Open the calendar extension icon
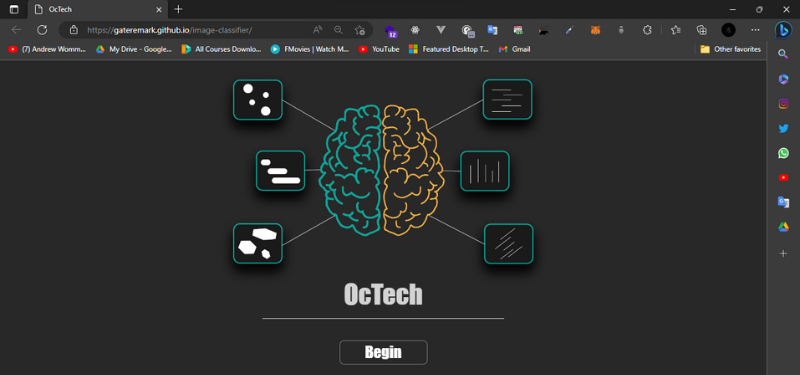Image resolution: width=800 pixels, height=375 pixels. tap(518, 30)
